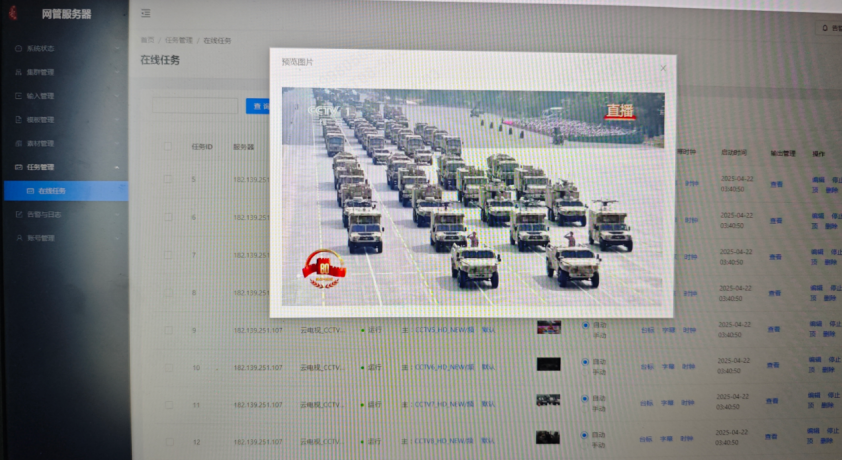Screen dimensions: 842x460
Task: Click the 输入管理 sidebar icon
Action: (x=18, y=96)
